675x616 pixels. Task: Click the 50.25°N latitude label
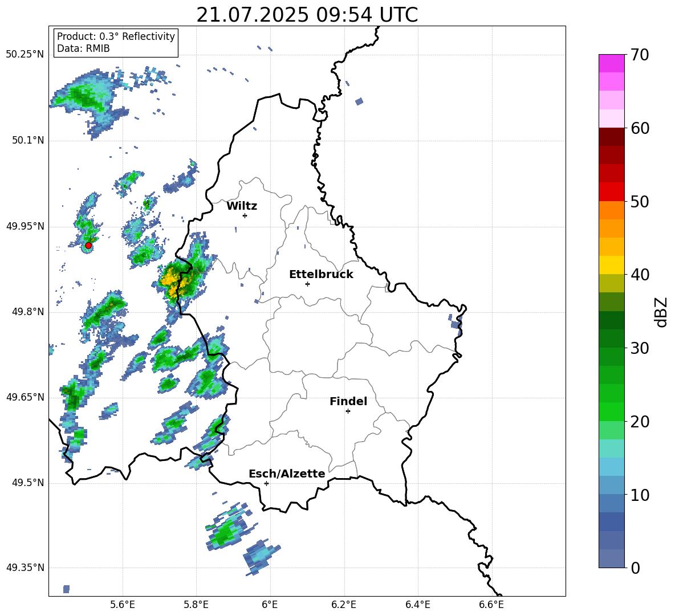tap(25, 55)
